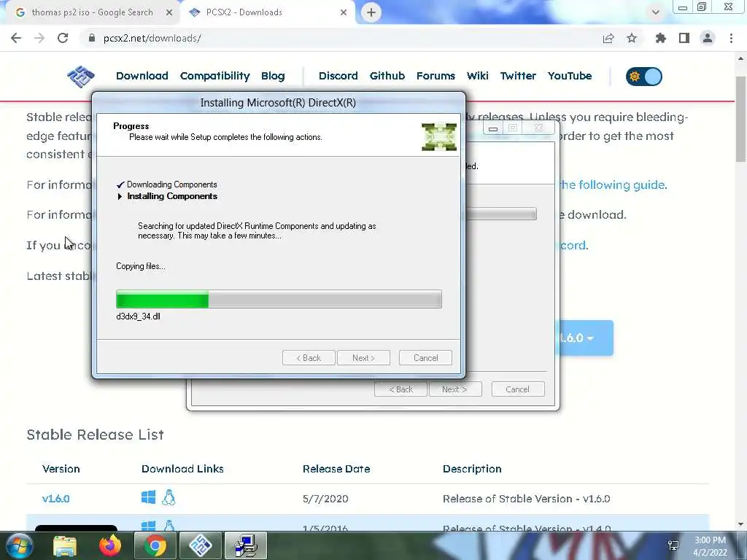The height and width of the screenshot is (560, 747).
Task: Click the DirectX copying files progress bar
Action: [x=279, y=299]
